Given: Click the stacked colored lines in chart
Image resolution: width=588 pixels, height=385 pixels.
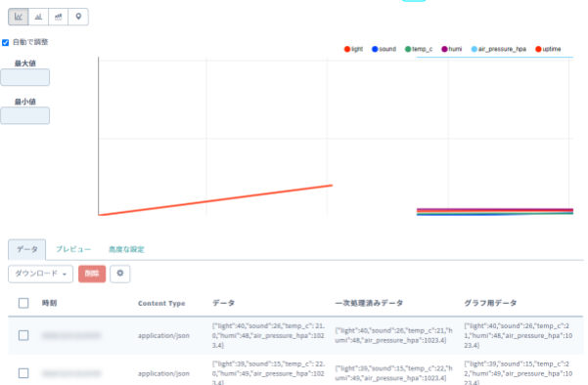Looking at the screenshot, I should click(495, 212).
